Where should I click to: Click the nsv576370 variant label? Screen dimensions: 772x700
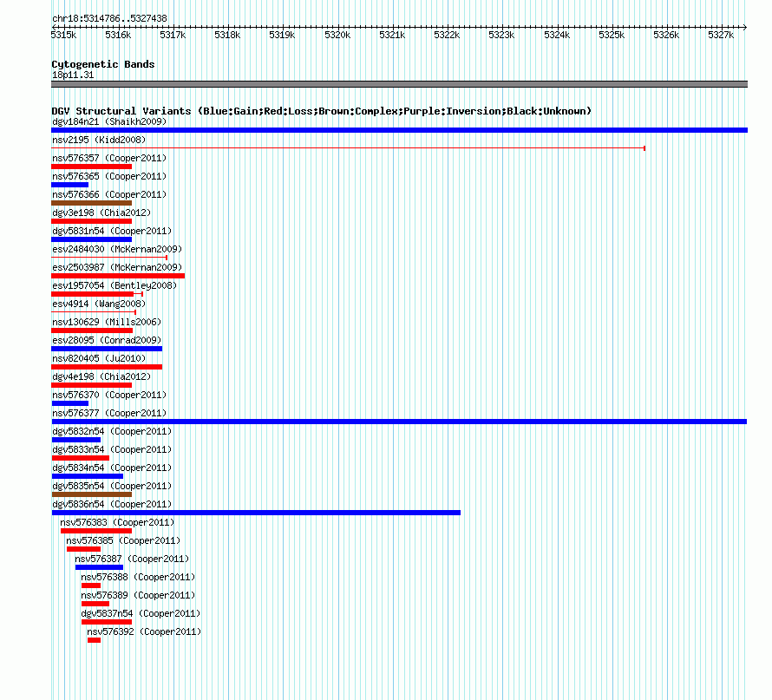tap(109, 395)
